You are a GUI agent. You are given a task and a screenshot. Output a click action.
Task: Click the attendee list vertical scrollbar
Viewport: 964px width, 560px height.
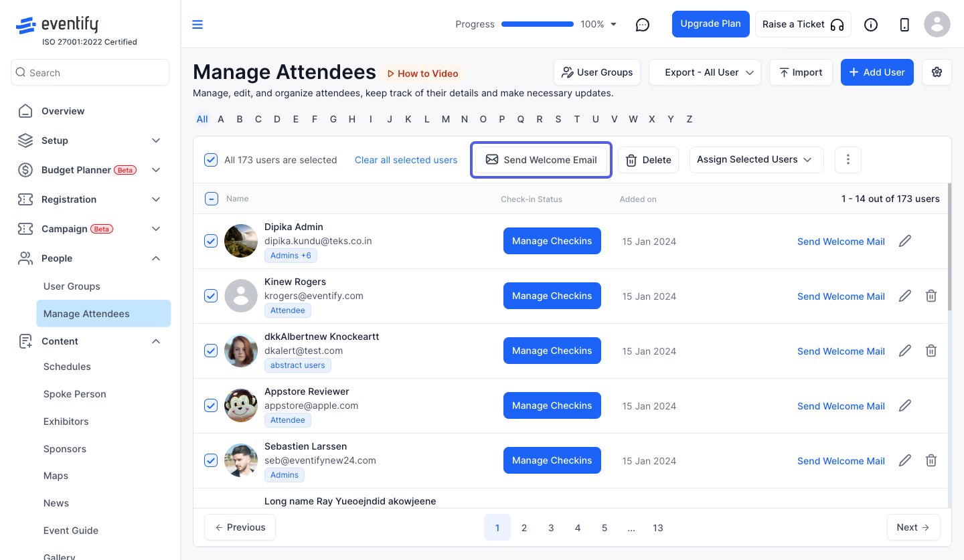click(949, 246)
